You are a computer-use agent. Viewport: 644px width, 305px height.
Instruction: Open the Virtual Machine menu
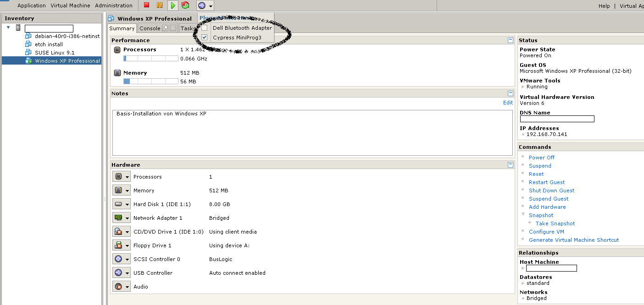(70, 5)
